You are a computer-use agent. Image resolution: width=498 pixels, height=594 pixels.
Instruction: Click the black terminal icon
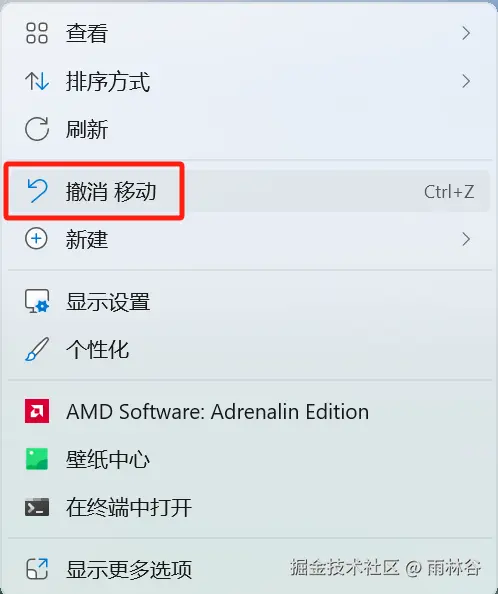(37, 507)
